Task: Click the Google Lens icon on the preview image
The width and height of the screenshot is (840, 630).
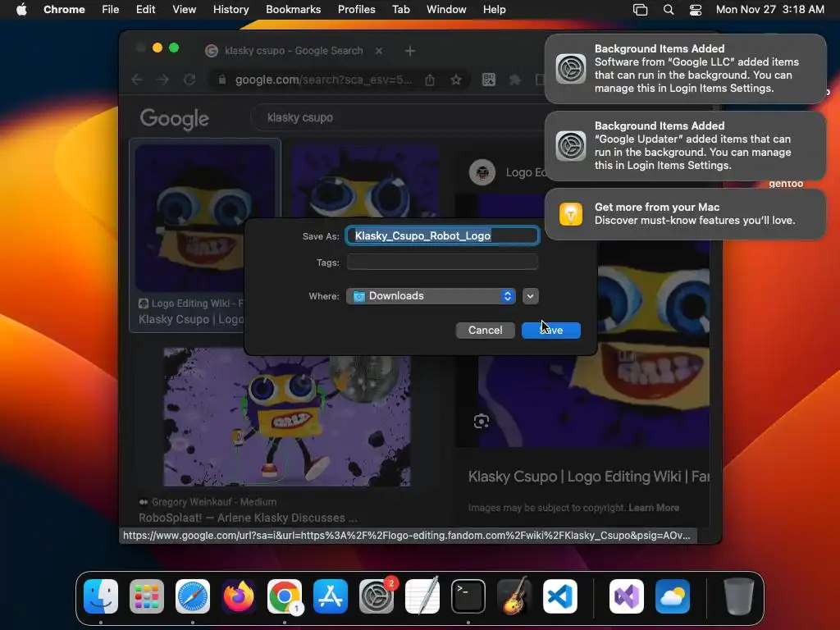Action: pyautogui.click(x=481, y=422)
